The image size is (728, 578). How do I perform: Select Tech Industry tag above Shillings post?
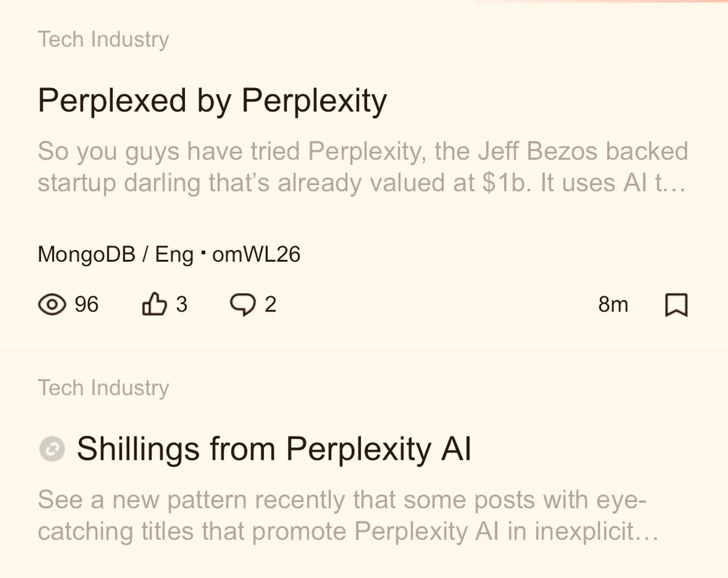[103, 387]
